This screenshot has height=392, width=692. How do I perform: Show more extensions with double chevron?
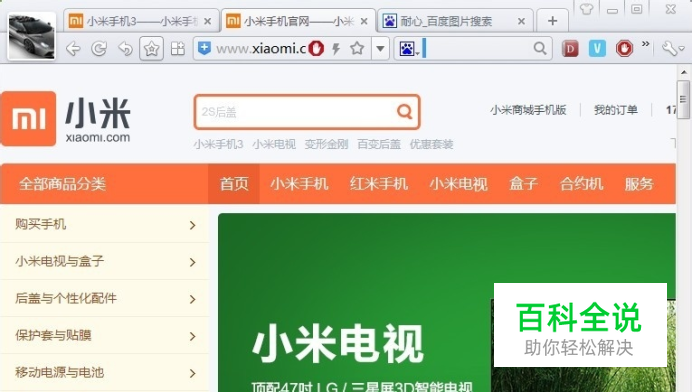coord(646,44)
